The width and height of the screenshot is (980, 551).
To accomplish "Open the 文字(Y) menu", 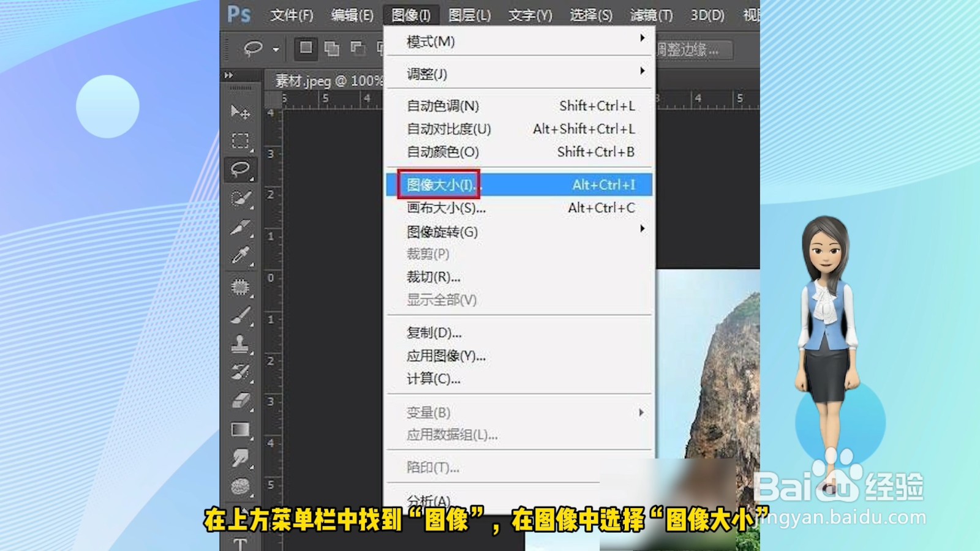I will tap(530, 15).
